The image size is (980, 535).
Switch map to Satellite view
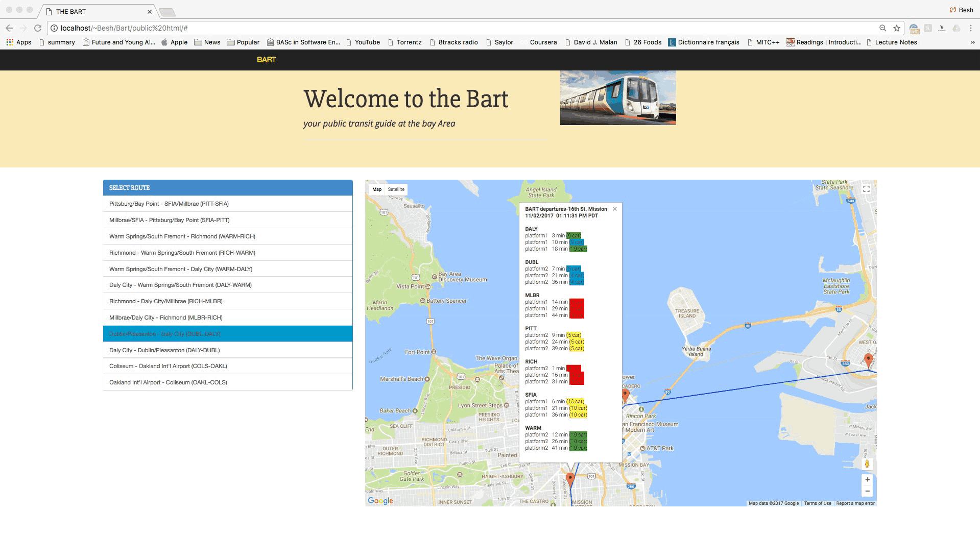tap(396, 189)
